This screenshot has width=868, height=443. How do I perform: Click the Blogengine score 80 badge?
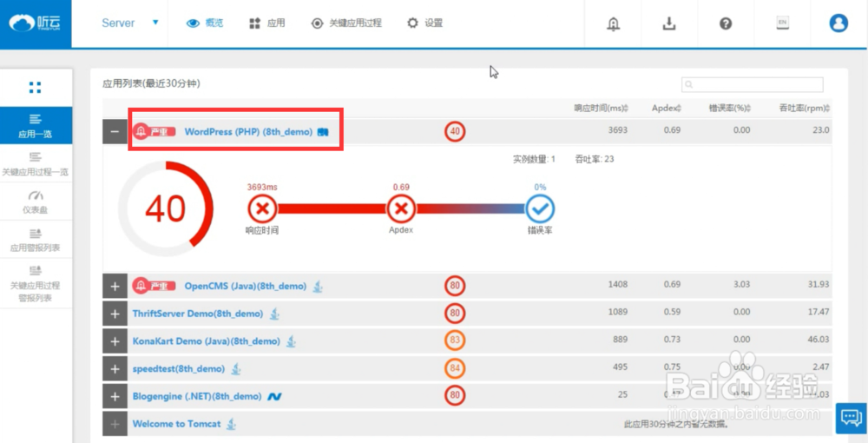[x=455, y=396]
